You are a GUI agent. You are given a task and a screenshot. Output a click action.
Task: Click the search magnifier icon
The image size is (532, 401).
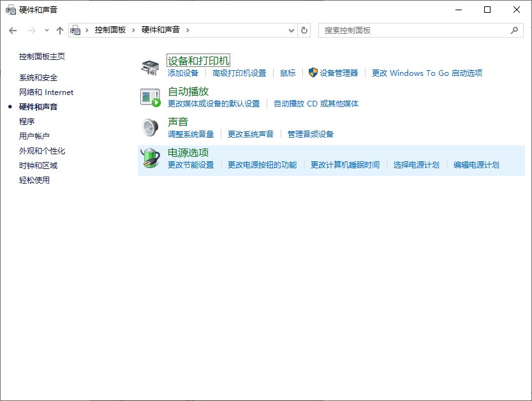pos(515,30)
